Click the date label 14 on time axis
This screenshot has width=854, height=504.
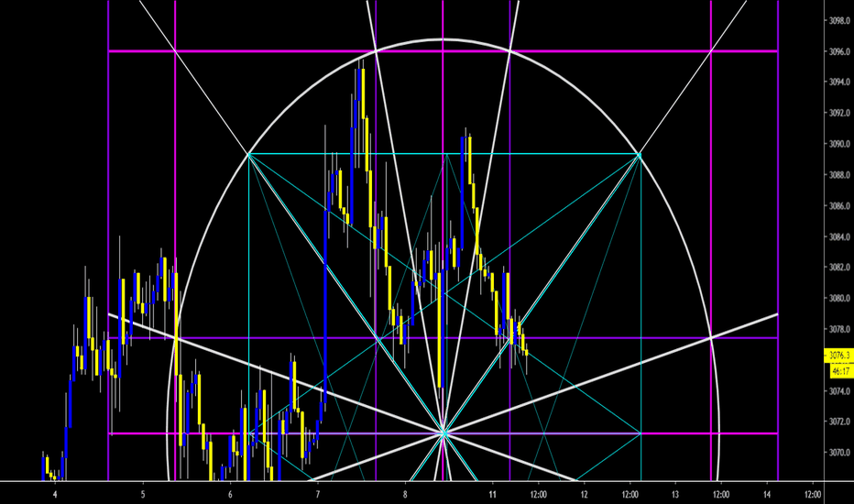pyautogui.click(x=767, y=495)
